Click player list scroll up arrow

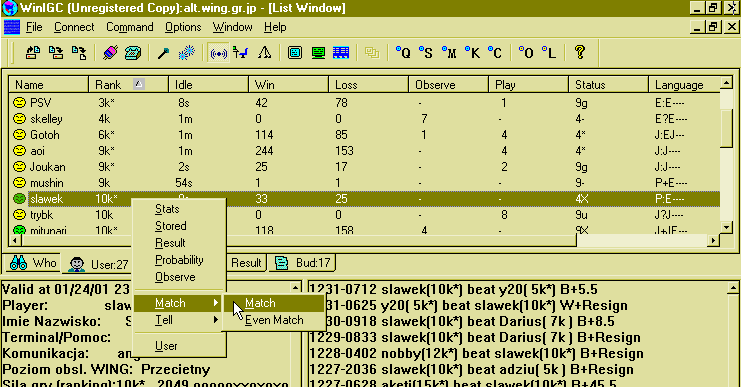[x=726, y=83]
